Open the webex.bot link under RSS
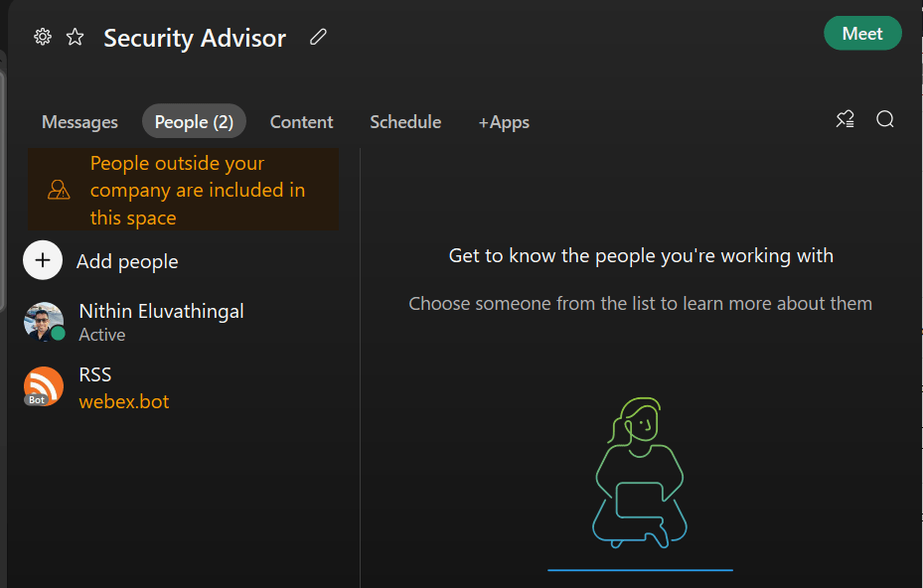This screenshot has width=923, height=588. point(124,402)
